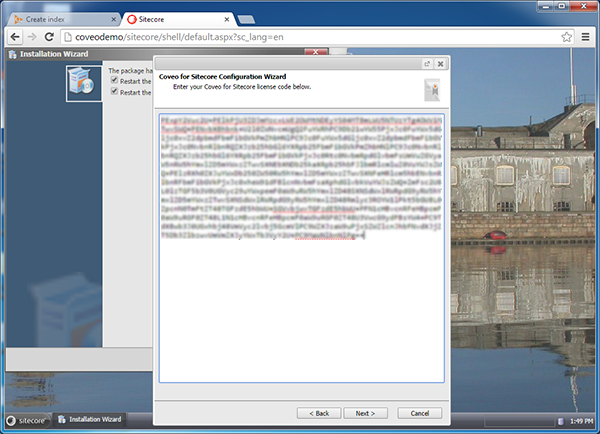600x434 pixels.
Task: Bookmark the page with the star icon
Action: click(566, 37)
